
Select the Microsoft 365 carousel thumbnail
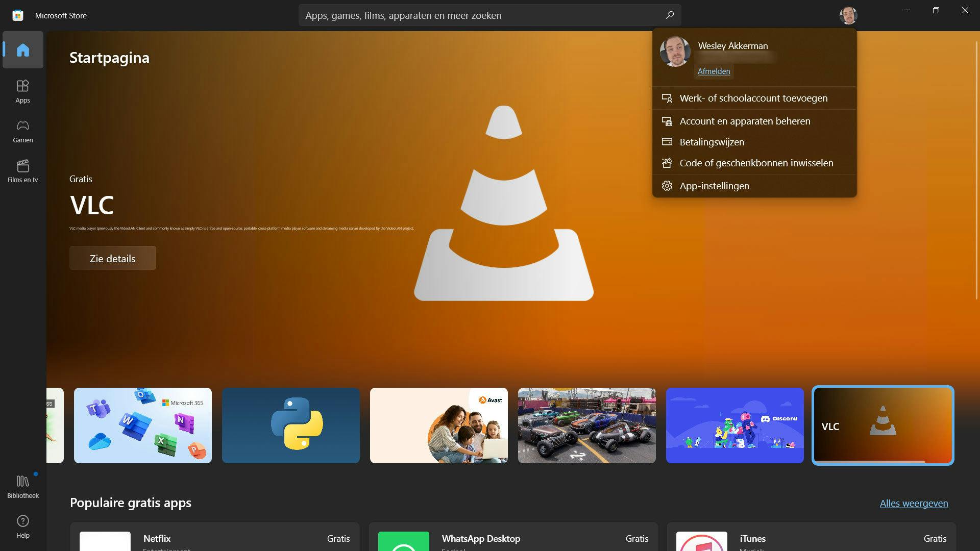pos(142,425)
